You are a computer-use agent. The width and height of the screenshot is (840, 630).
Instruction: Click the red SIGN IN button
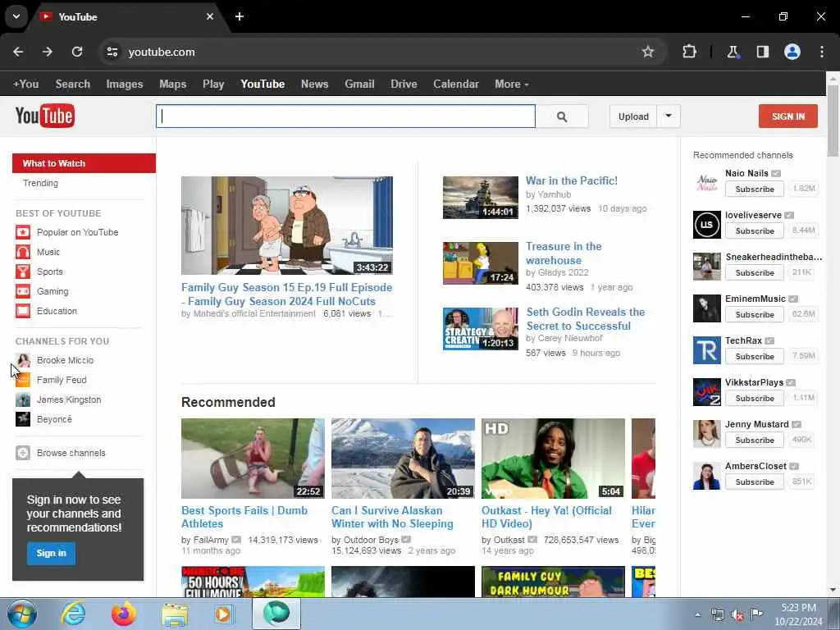click(788, 116)
